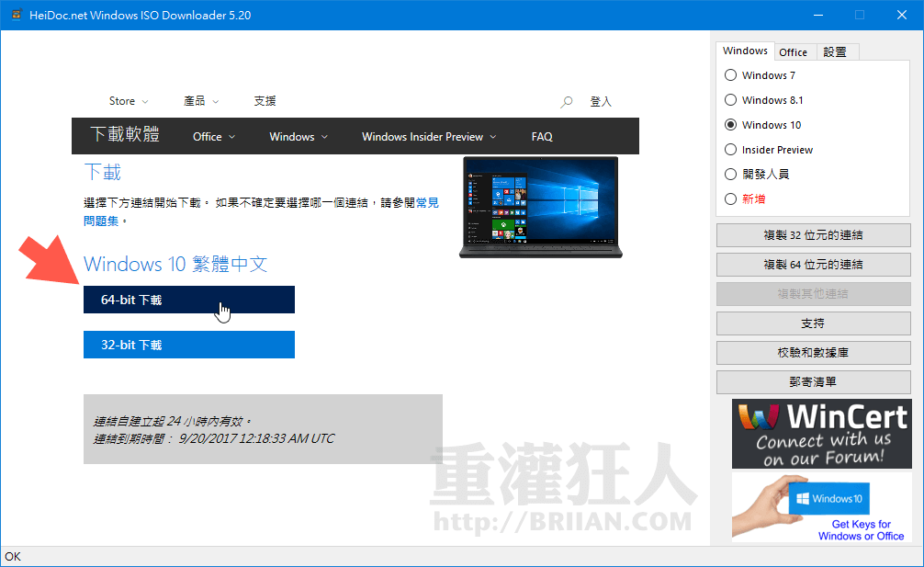This screenshot has height=567, width=924.
Task: Select the 開發人員 radio button
Action: 731,175
